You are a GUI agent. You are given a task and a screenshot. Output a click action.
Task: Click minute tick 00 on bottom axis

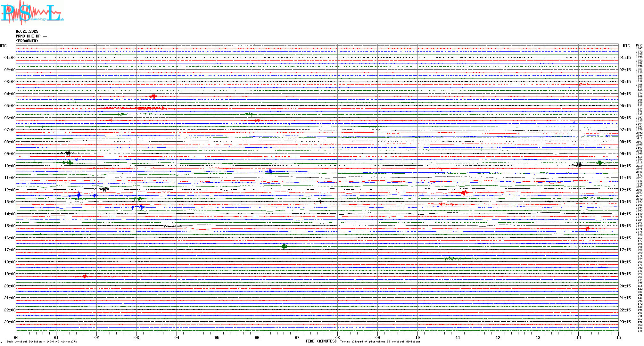point(16,337)
